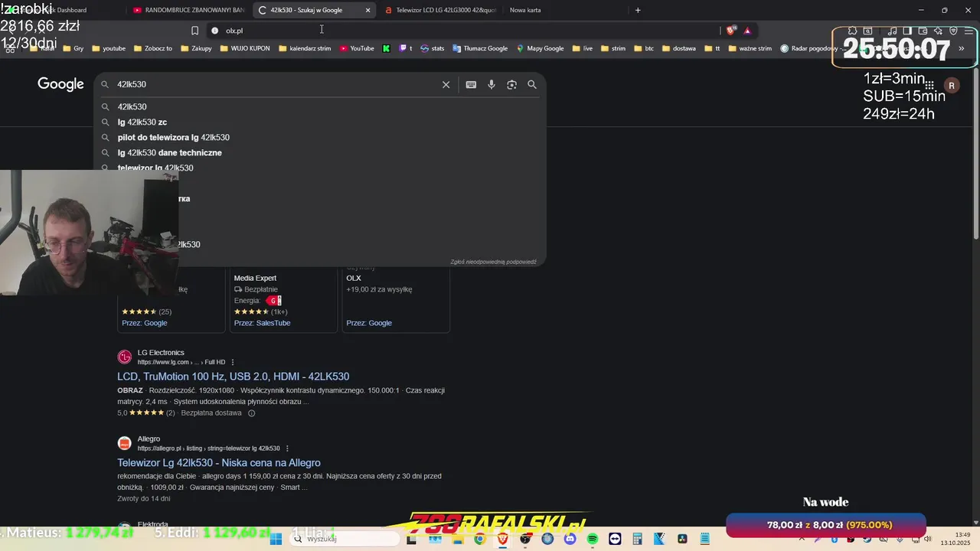
Task: Open Telewizor Lg 42lk530 Allegro link
Action: [x=219, y=463]
